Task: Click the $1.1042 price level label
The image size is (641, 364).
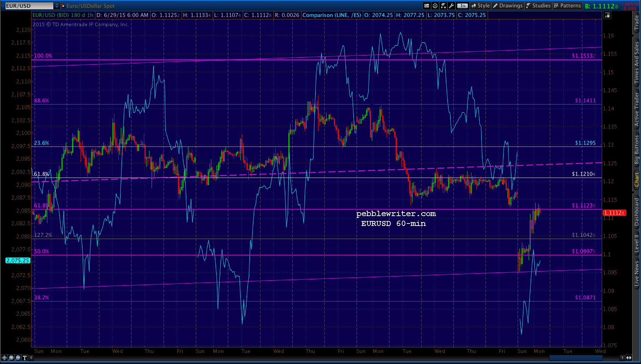Action: [584, 235]
